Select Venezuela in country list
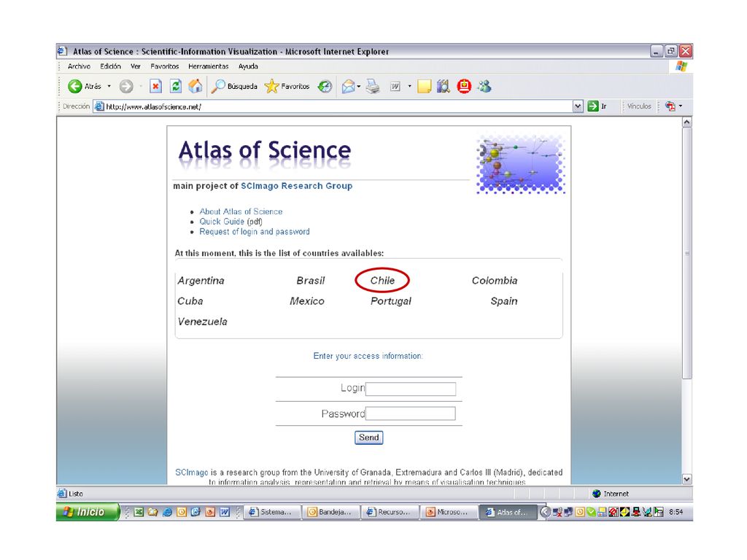747x560 pixels. coord(202,322)
